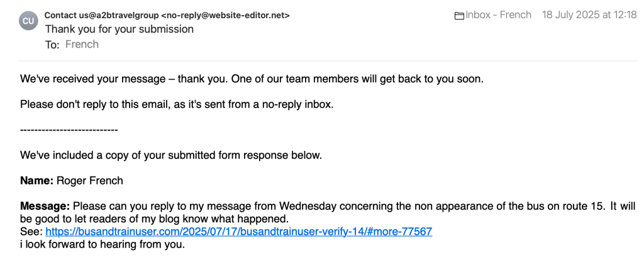This screenshot has width=644, height=260.
Task: Click the 'Message:' bold label
Action: (x=45, y=206)
